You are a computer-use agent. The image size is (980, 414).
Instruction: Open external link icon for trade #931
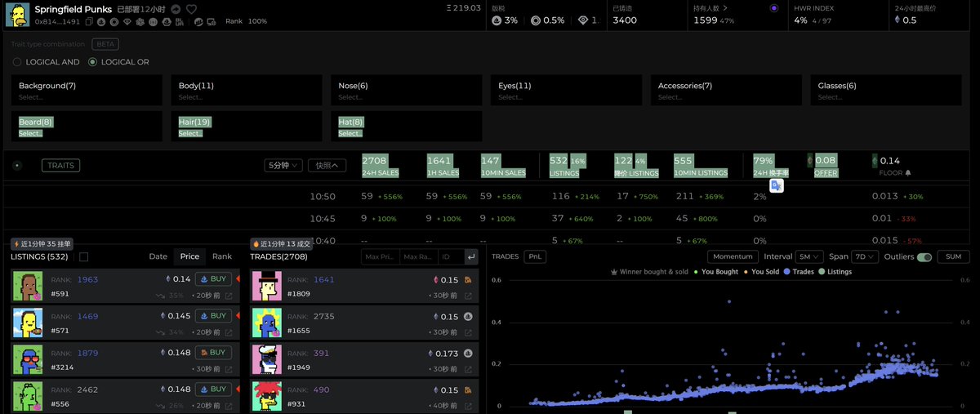(469, 406)
